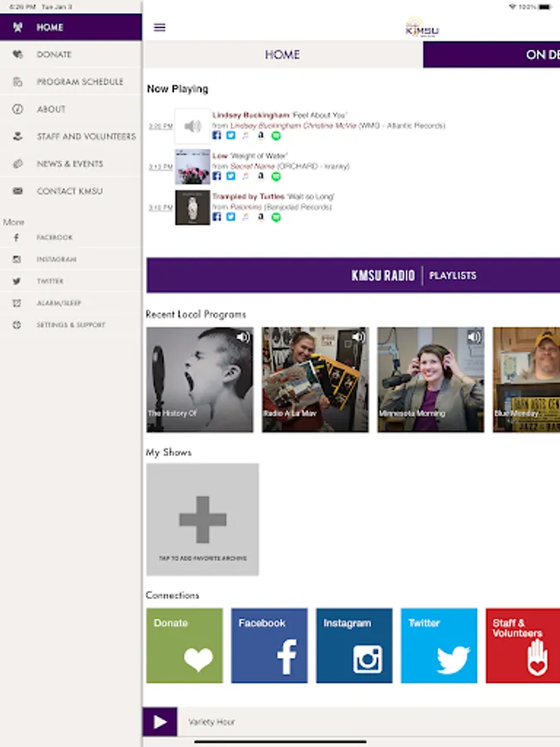Open the Facebook connection tile
Image resolution: width=560 pixels, height=747 pixels.
click(x=270, y=646)
